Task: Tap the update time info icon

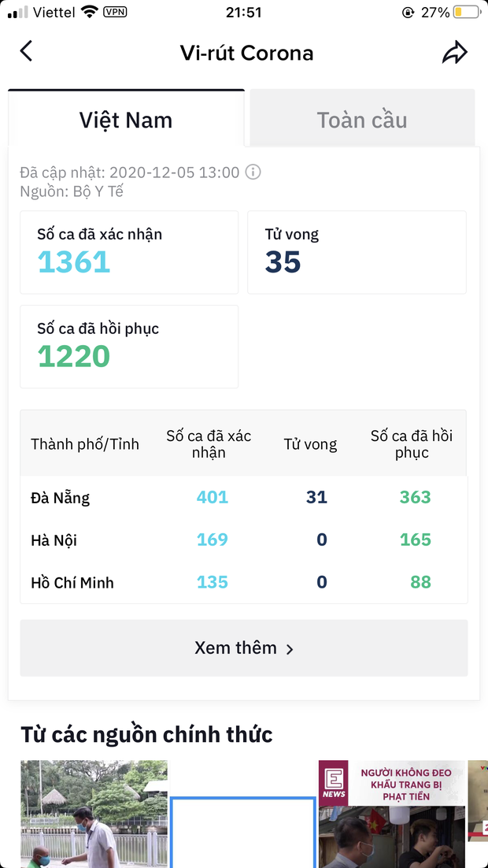Action: (253, 172)
